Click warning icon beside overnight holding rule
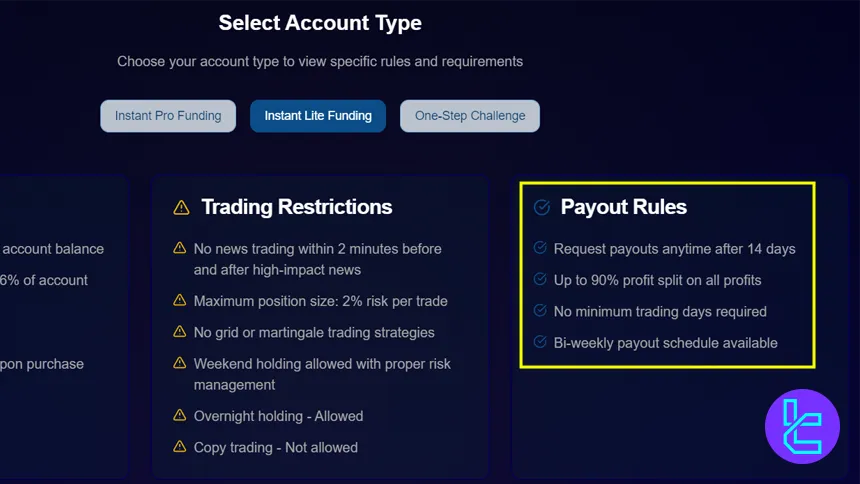 click(180, 416)
